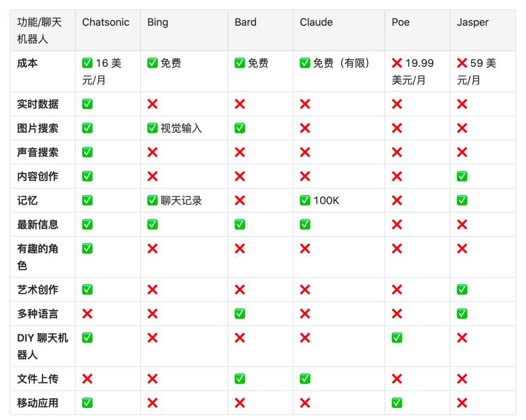
Task: Click the green checkmark for Poe 移动应用
Action: tap(397, 403)
